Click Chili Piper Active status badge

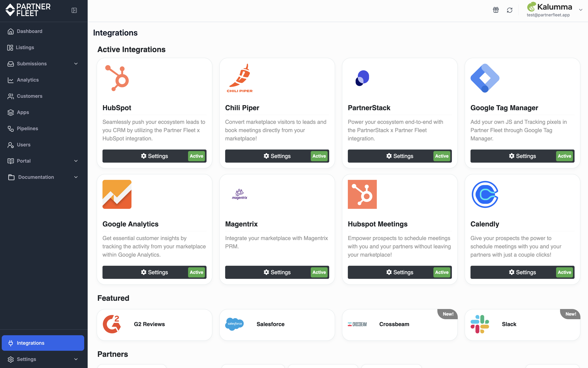tap(319, 156)
